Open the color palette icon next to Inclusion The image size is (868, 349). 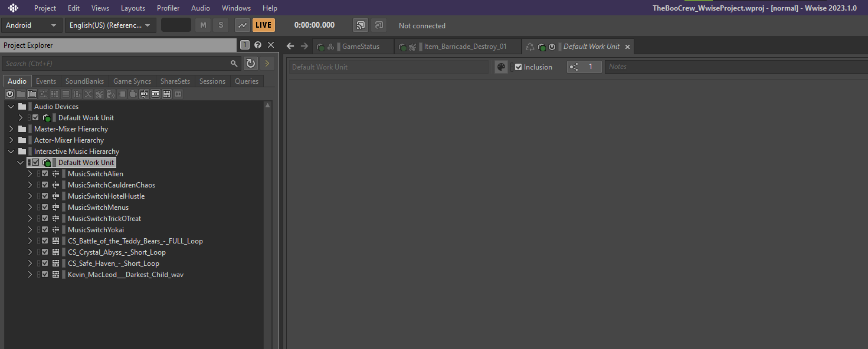pos(500,67)
